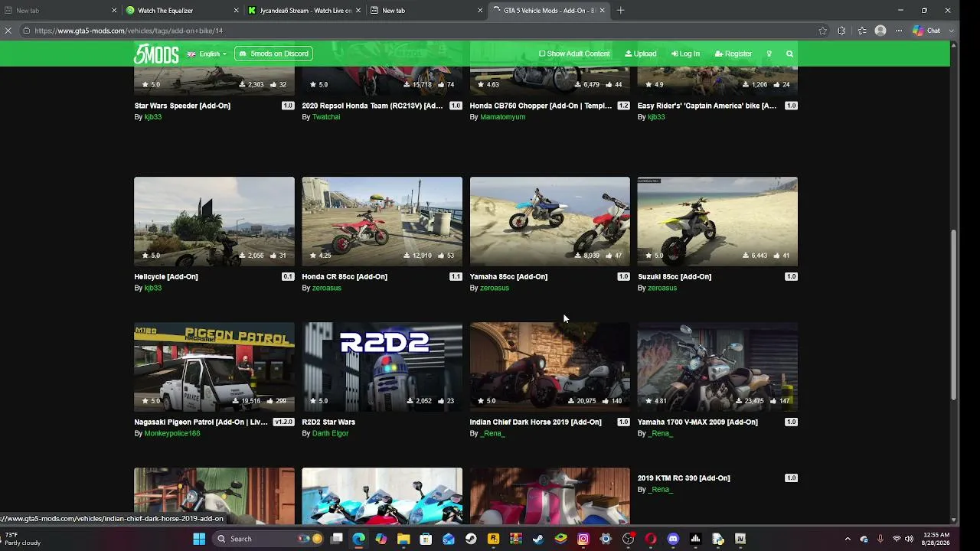Click the Register link
The image size is (980, 551).
coord(733,54)
